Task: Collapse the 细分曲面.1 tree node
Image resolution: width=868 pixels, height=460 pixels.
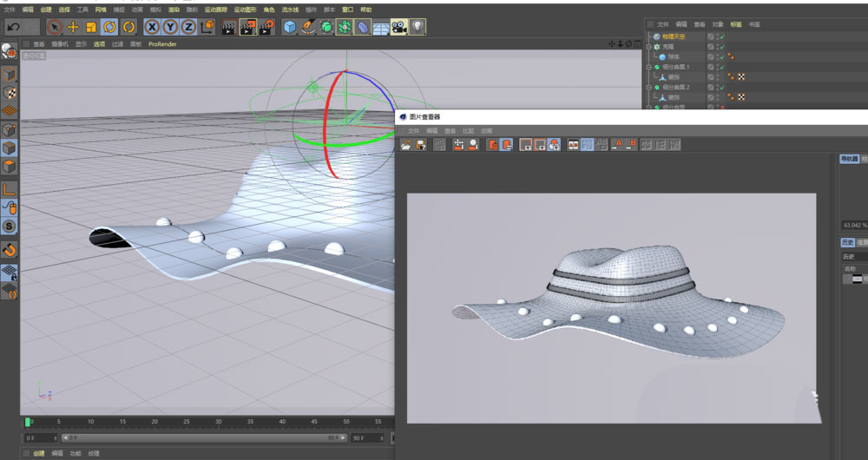Action: [648, 67]
